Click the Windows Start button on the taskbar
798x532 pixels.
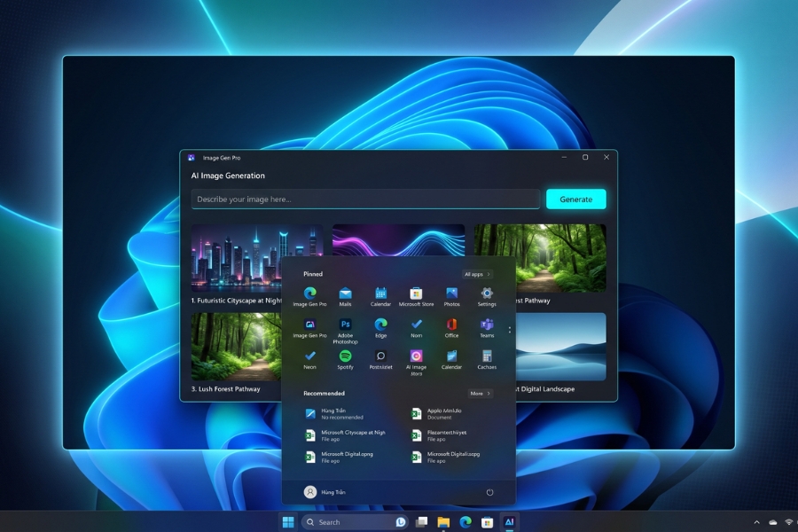(288, 522)
